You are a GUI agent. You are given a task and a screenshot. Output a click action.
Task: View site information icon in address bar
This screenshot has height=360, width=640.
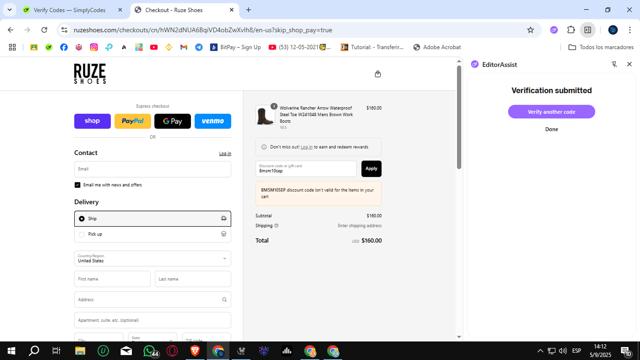64,30
